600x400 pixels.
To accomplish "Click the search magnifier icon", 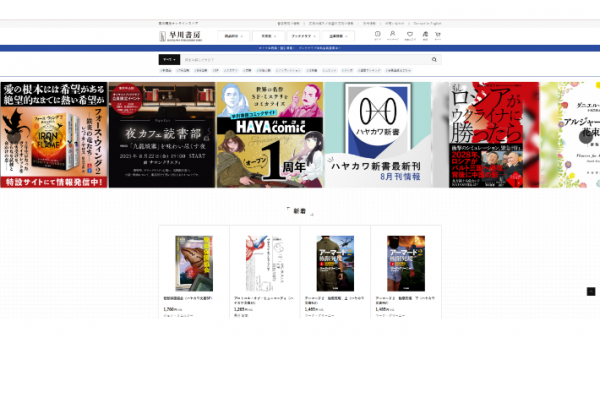I will [x=434, y=59].
